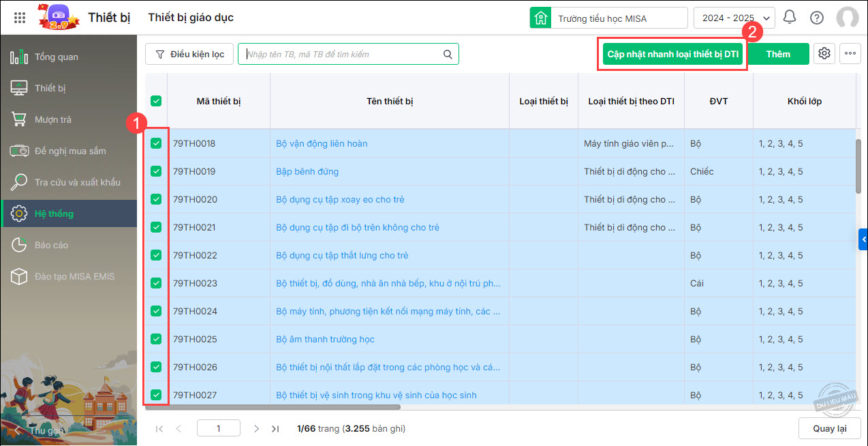
Task: Open the help question mark icon
Action: coord(817,18)
